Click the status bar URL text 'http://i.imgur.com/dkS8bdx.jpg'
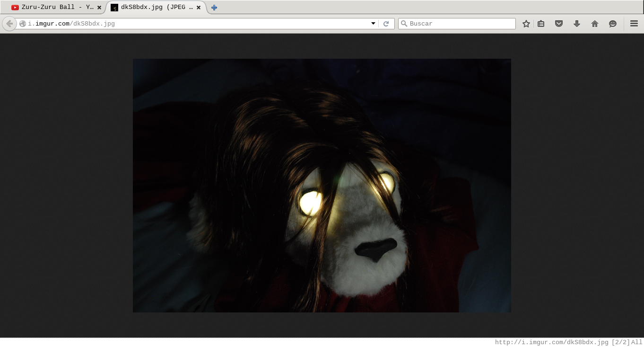The height and width of the screenshot is (347, 644). click(x=552, y=342)
